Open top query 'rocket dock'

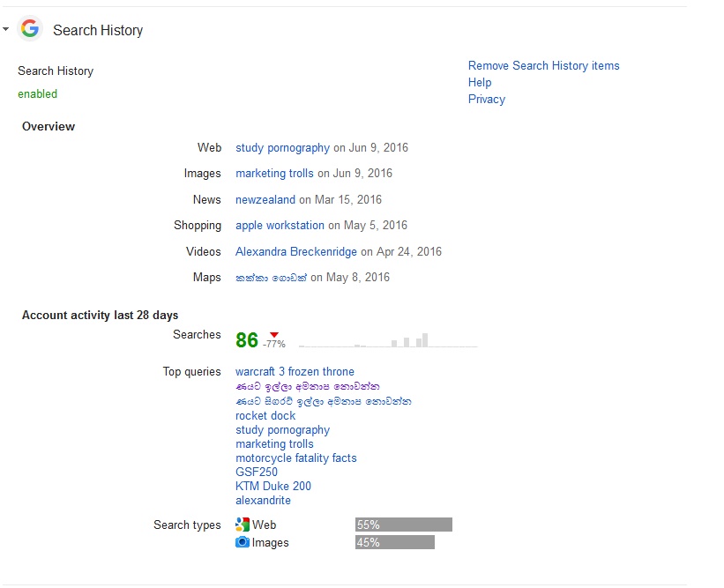265,416
